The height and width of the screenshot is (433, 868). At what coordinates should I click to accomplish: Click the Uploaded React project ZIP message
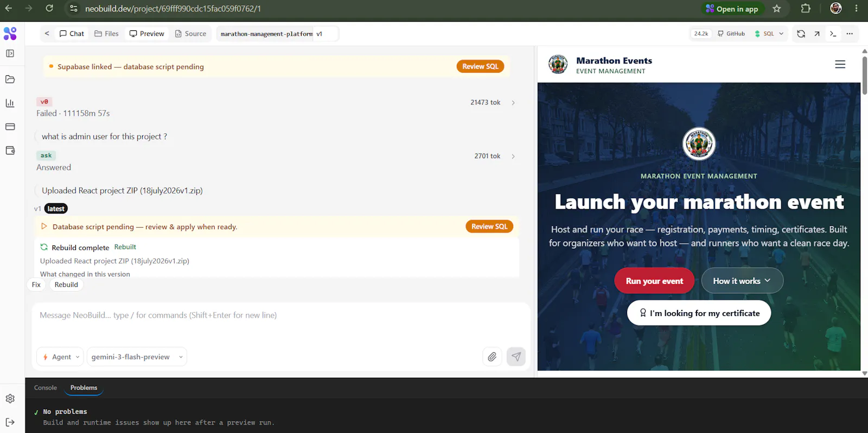click(122, 191)
